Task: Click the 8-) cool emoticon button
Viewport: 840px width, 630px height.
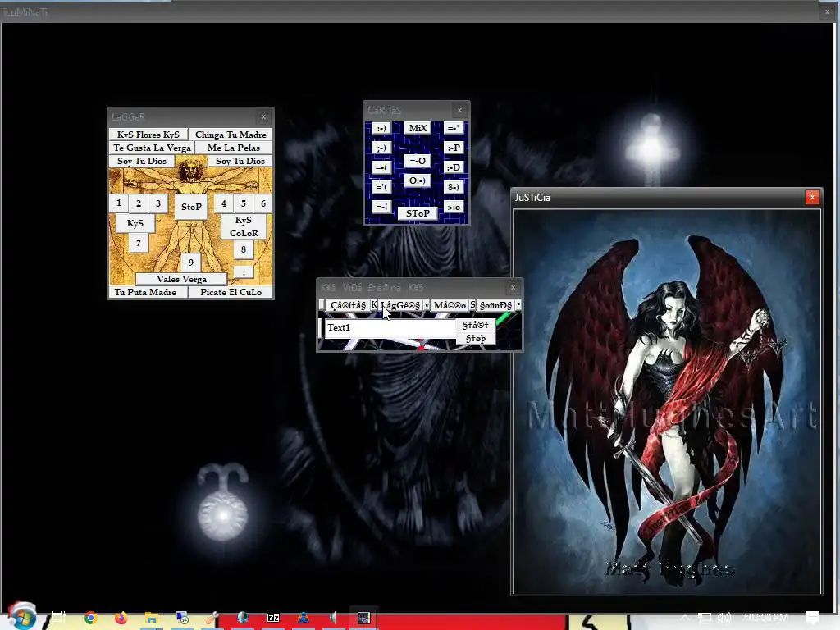Action: 454,187
